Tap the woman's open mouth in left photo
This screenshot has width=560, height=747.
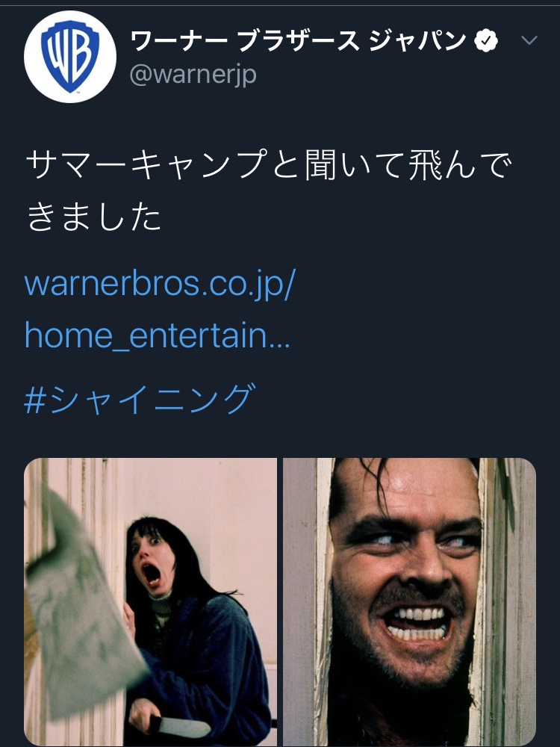pyautogui.click(x=152, y=574)
